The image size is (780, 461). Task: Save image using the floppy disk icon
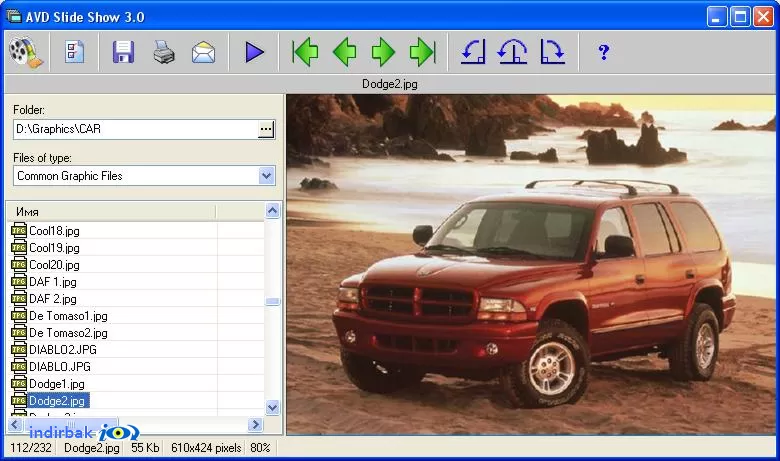[123, 52]
